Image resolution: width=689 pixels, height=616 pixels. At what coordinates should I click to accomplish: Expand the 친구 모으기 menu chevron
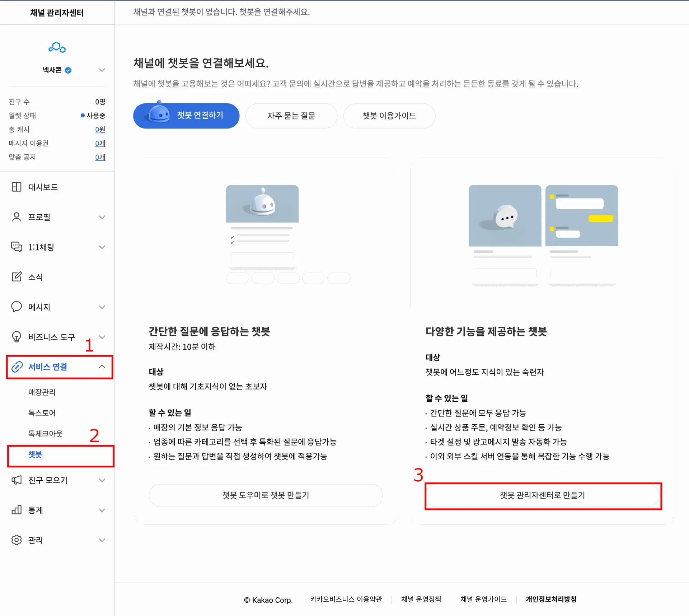click(x=102, y=480)
